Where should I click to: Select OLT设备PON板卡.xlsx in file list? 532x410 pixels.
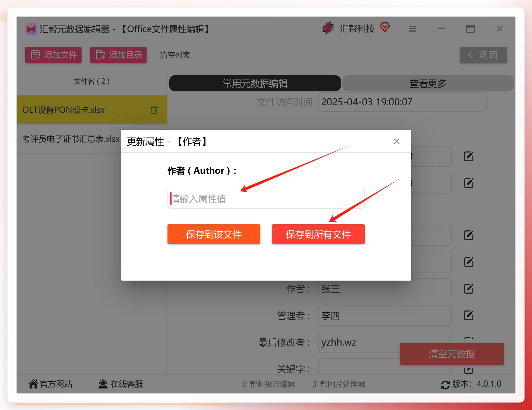tap(92, 110)
